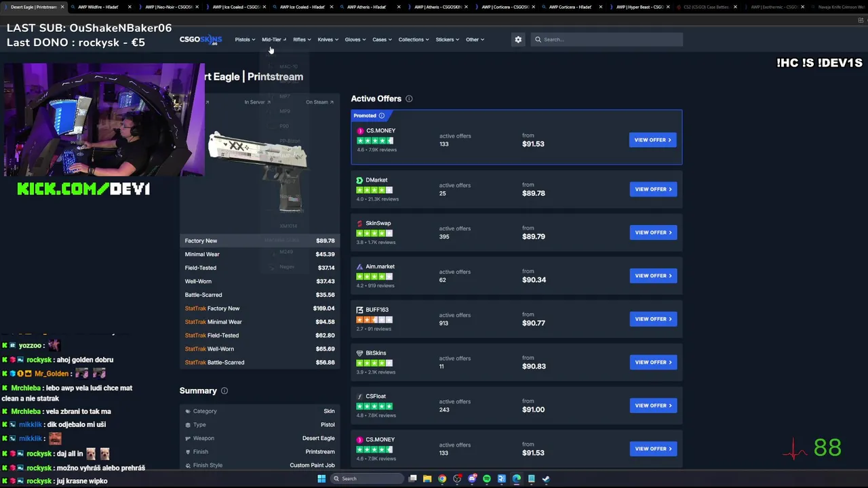Close the Desert Eagle Printstream browser tab
868x488 pixels.
coord(62,7)
